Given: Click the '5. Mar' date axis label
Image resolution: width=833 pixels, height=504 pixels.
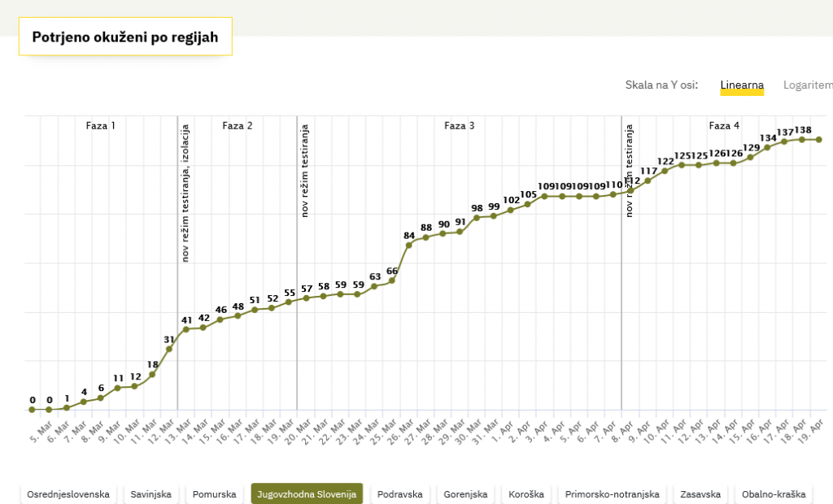Looking at the screenshot, I should 41,431.
